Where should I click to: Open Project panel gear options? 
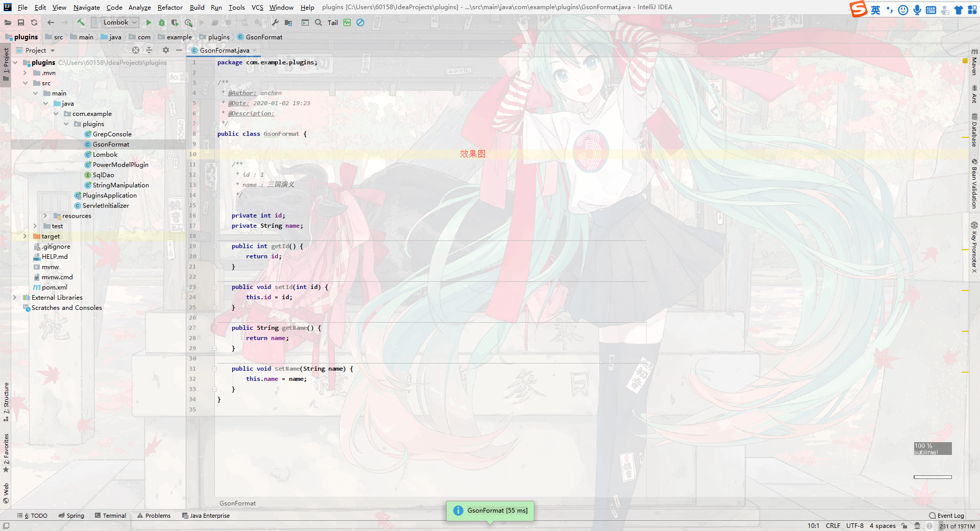coord(165,50)
